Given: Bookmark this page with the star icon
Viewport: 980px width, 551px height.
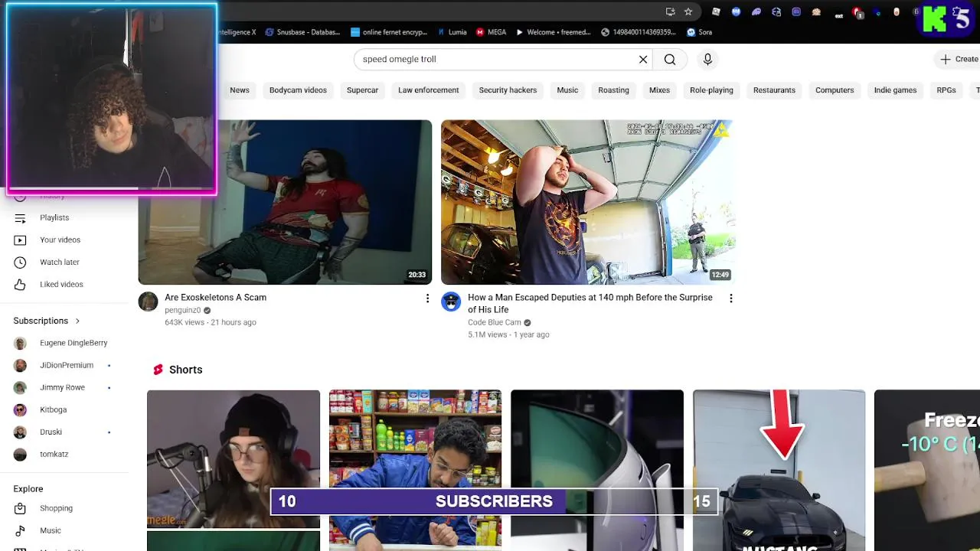Looking at the screenshot, I should 688,11.
